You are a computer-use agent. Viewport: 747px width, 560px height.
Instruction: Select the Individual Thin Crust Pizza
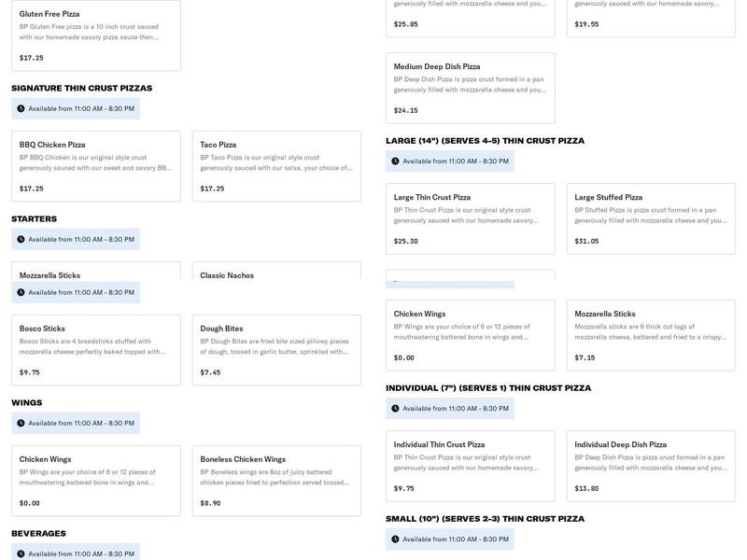470,466
